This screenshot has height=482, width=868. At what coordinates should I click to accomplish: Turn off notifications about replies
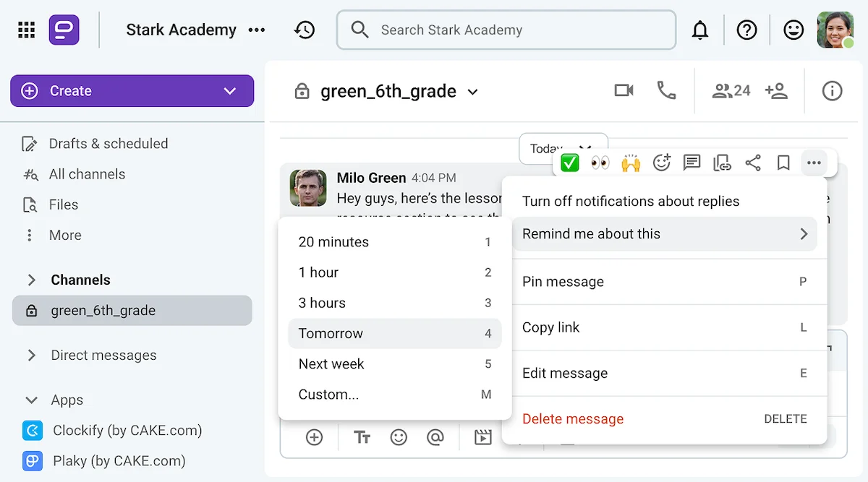(x=631, y=201)
